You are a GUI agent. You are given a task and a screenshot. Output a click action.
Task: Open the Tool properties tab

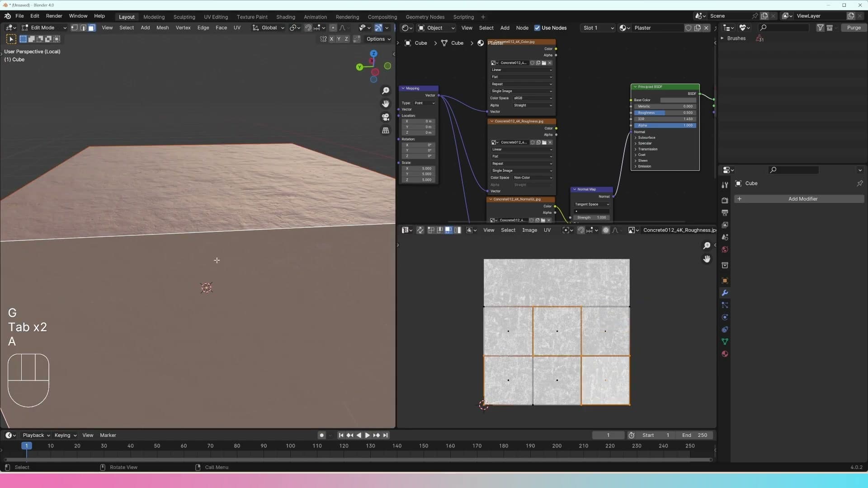[x=725, y=185]
